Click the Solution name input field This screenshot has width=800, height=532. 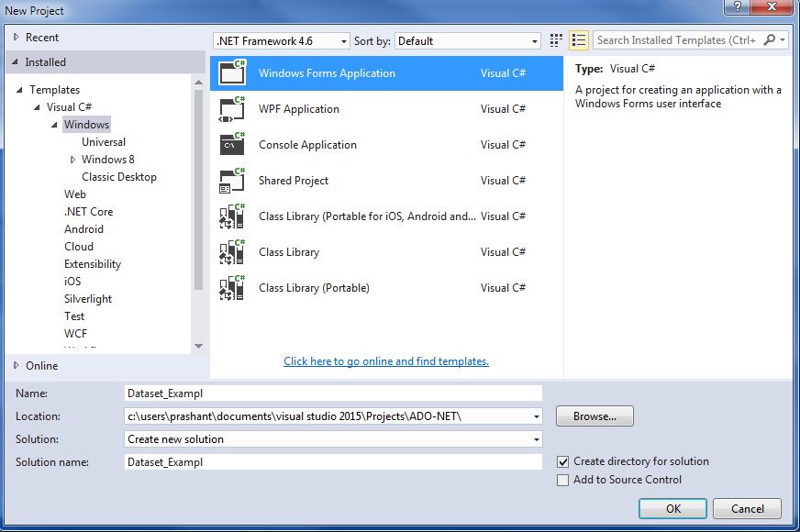333,462
